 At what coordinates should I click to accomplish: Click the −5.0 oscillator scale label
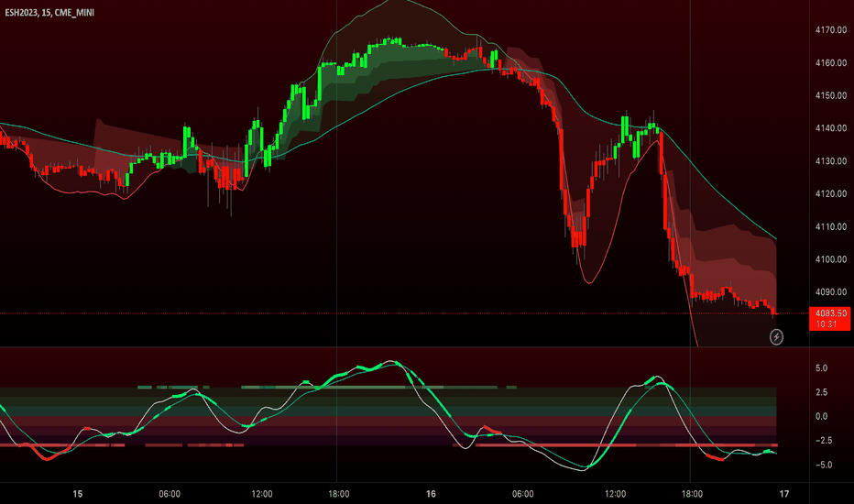tap(822, 465)
